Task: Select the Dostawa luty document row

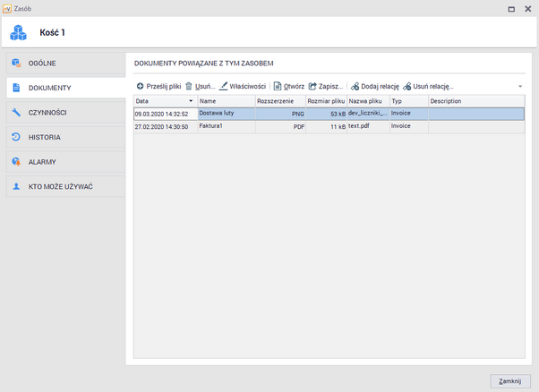Action: [x=224, y=115]
